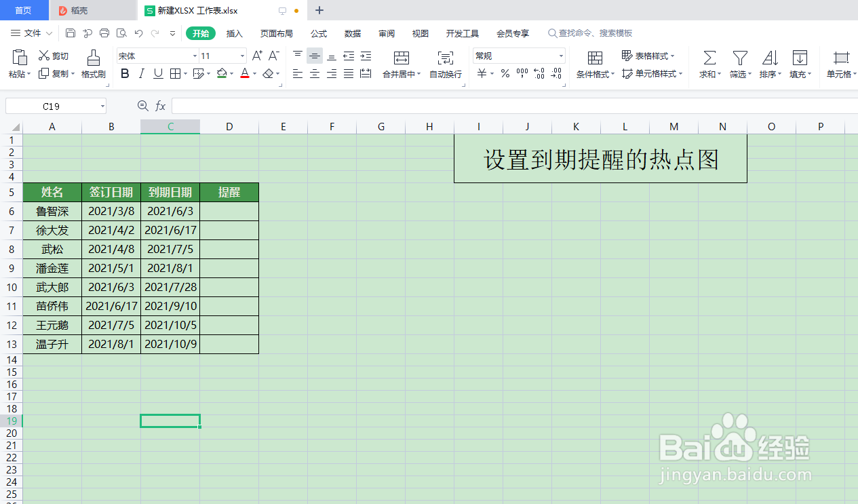Toggle underline formatting

click(x=157, y=73)
